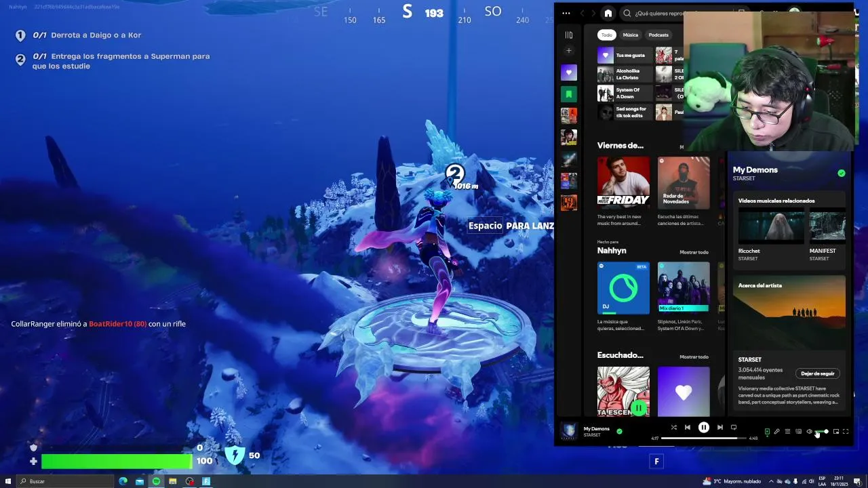This screenshot has width=868, height=488.
Task: Mute Spotify with the speaker icon
Action: (x=809, y=432)
